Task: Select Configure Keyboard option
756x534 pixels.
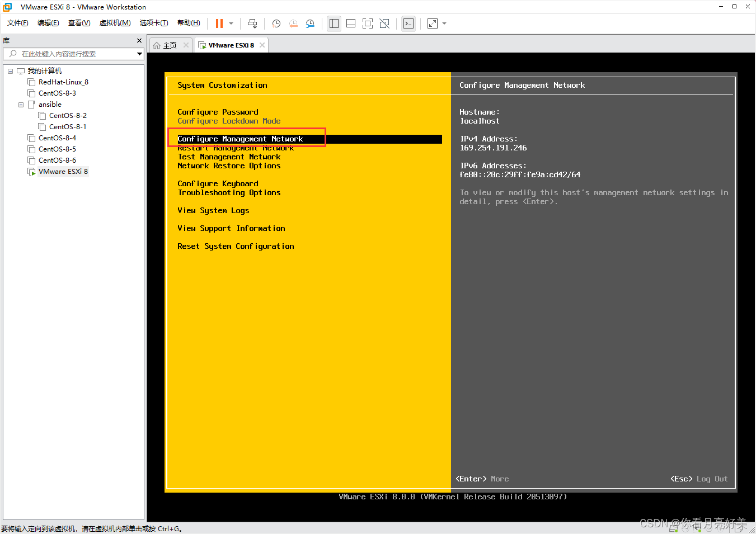Action: coord(218,183)
